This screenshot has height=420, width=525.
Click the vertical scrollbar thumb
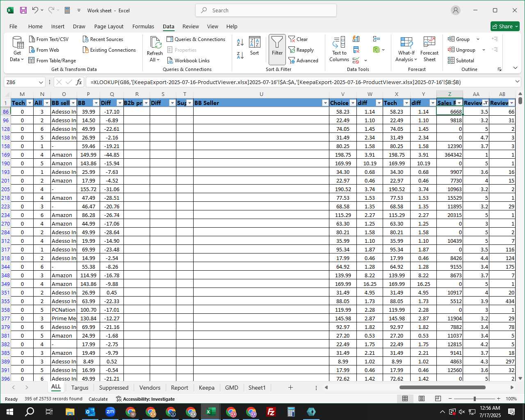[x=520, y=100]
